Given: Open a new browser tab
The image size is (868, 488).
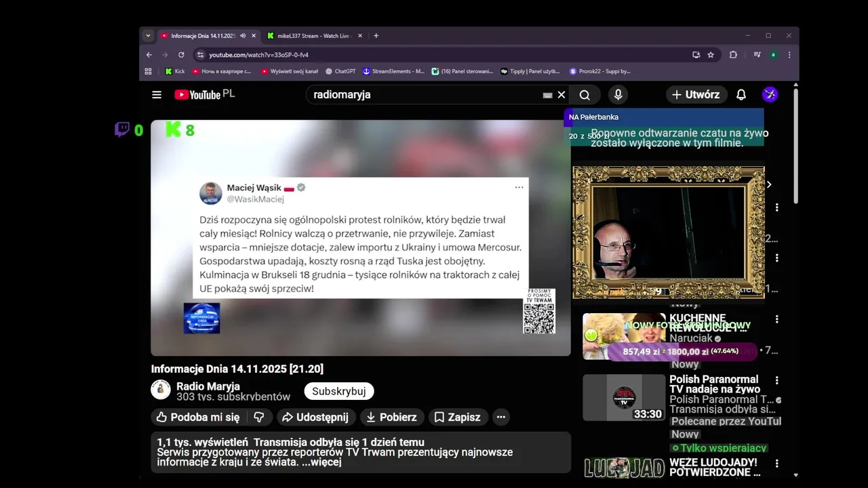Looking at the screenshot, I should (376, 36).
